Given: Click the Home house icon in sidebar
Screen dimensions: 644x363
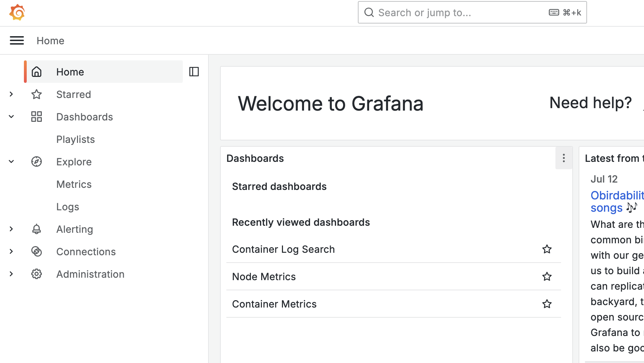Looking at the screenshot, I should (37, 72).
